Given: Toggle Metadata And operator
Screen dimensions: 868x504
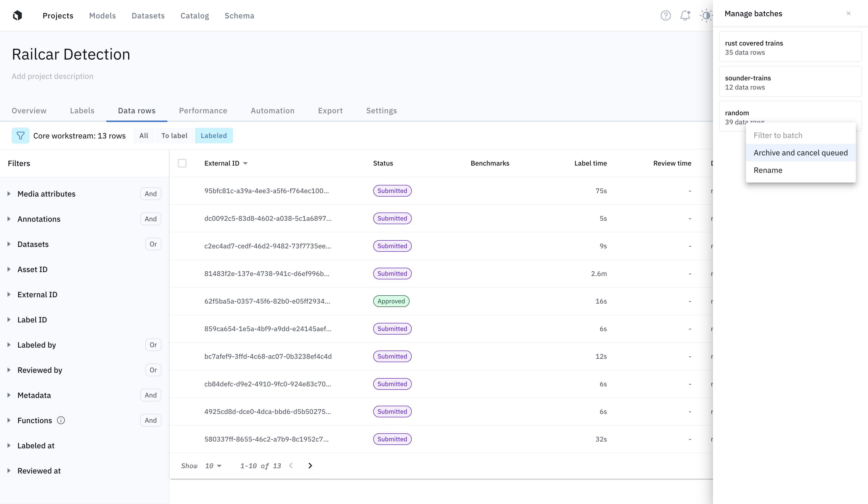Looking at the screenshot, I should click(x=151, y=395).
